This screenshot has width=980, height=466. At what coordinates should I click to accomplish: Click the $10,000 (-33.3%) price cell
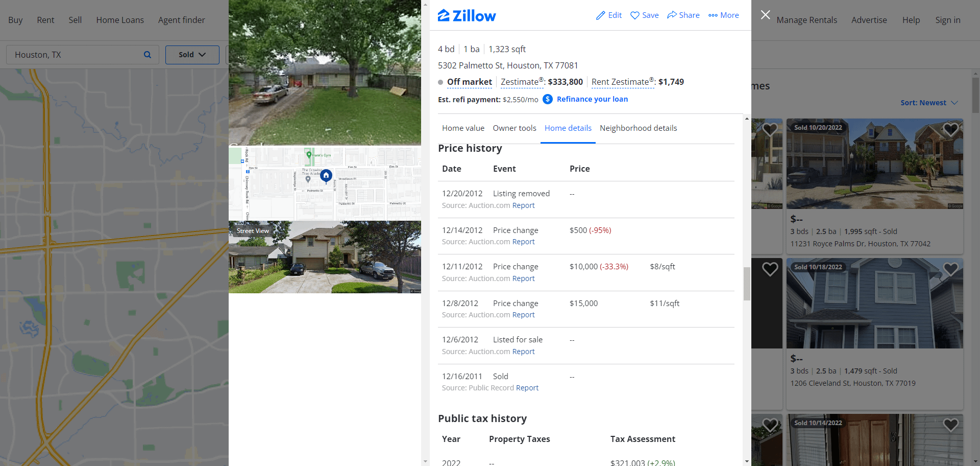(599, 267)
